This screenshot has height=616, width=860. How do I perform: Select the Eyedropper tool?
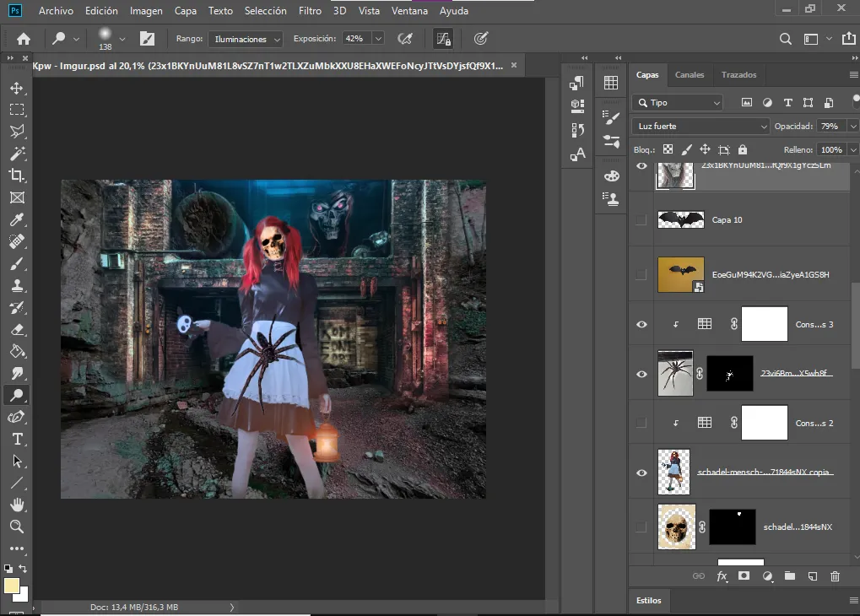(16, 219)
